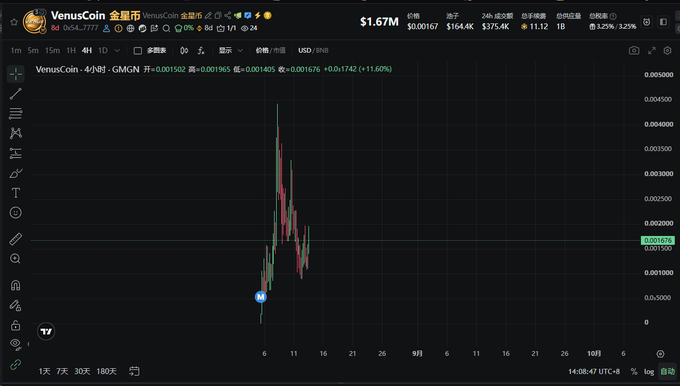680x386 pixels.
Task: Open the forecasting and measurement tool
Action: click(16, 153)
